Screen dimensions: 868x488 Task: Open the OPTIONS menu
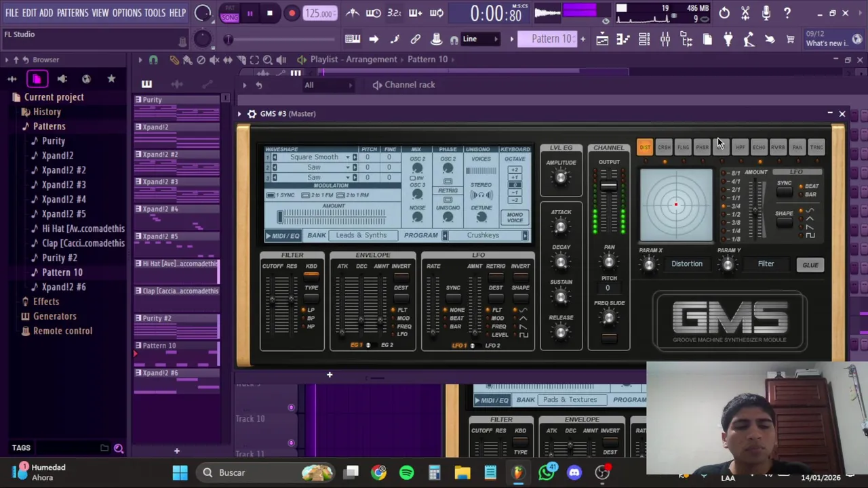click(x=127, y=13)
